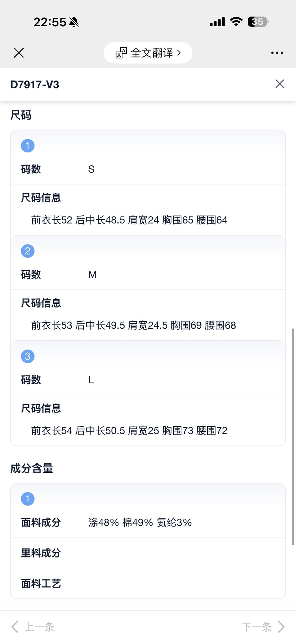Tap the size M measurements text
This screenshot has width=296, height=644.
click(x=134, y=325)
